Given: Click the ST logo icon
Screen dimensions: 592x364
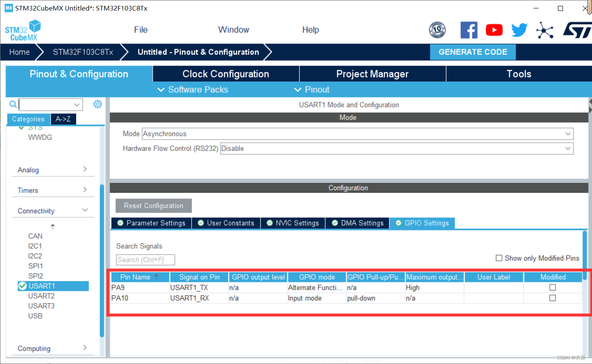Looking at the screenshot, I should (x=577, y=30).
